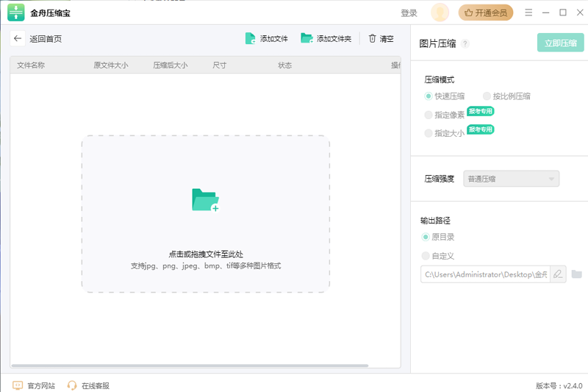Image resolution: width=588 pixels, height=392 pixels.
Task: Click the 登录 login link
Action: pyautogui.click(x=409, y=13)
